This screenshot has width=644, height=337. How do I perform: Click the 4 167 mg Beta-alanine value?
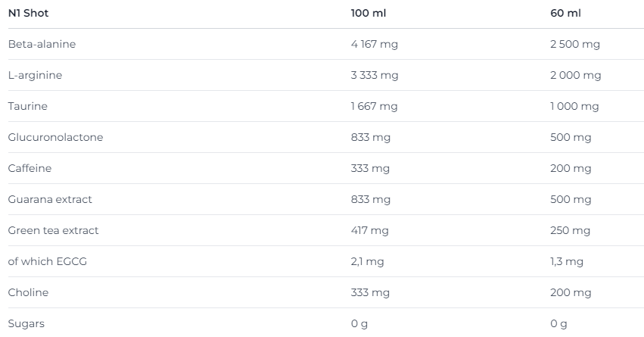(374, 44)
